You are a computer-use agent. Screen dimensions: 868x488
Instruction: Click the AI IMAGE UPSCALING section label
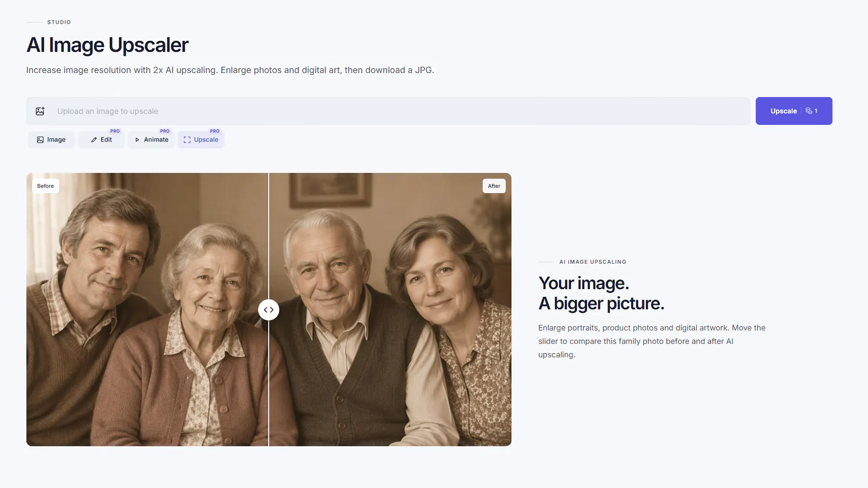tap(593, 262)
